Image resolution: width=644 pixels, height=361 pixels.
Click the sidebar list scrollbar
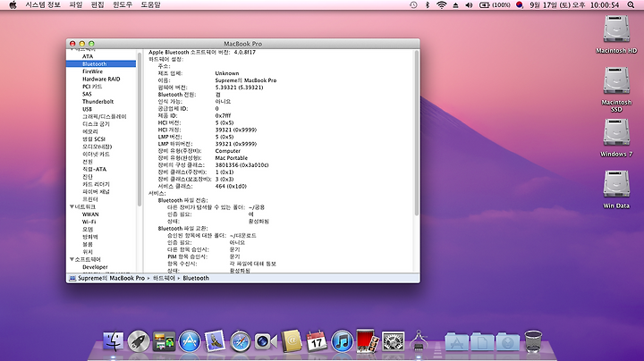(x=140, y=129)
